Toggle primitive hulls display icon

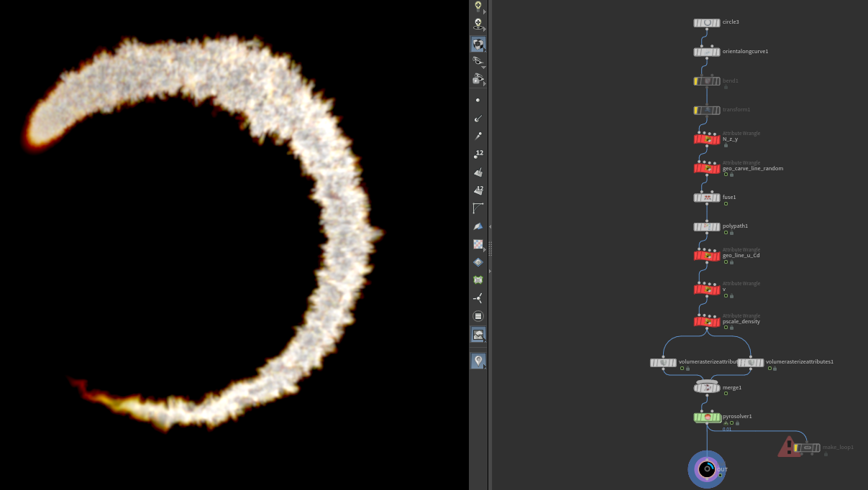tap(478, 208)
